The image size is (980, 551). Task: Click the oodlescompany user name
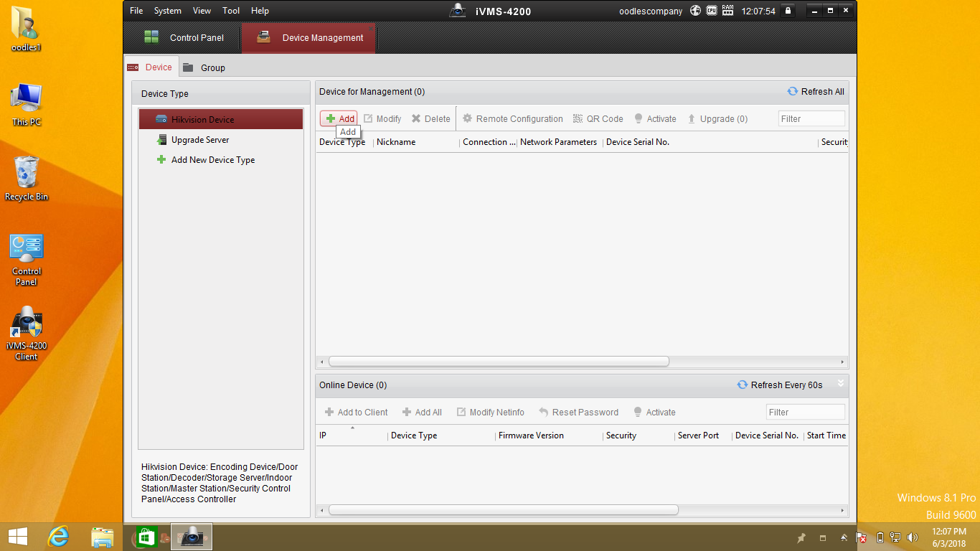pos(651,11)
